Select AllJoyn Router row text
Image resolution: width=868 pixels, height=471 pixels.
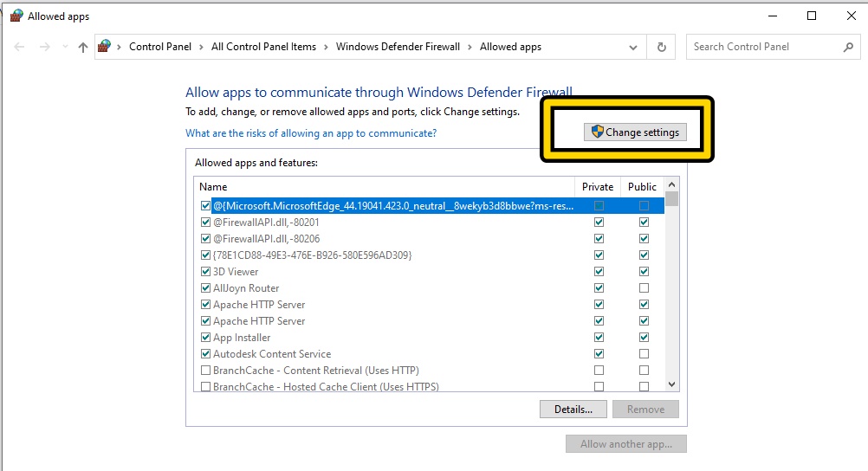coord(246,288)
